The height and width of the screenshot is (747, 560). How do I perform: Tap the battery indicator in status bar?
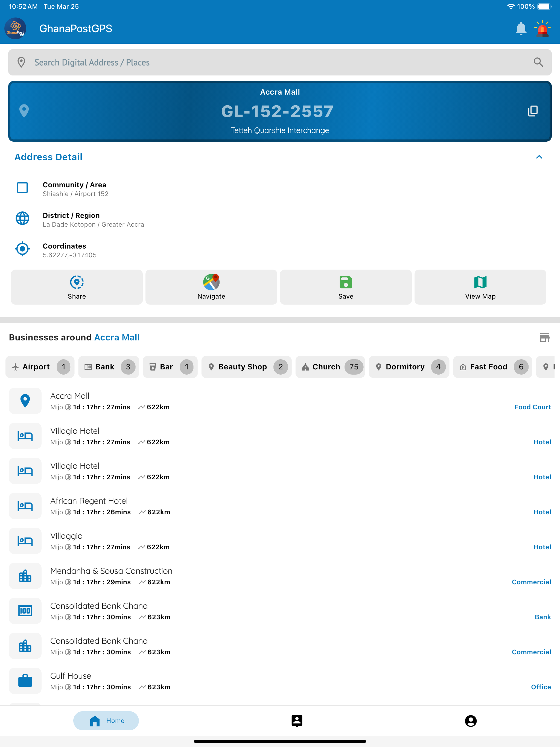[x=544, y=6]
